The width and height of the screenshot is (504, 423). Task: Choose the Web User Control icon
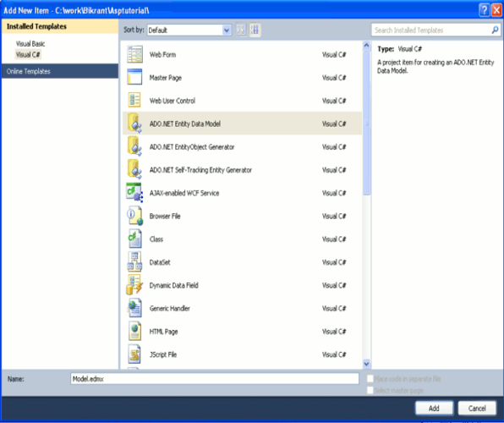134,101
